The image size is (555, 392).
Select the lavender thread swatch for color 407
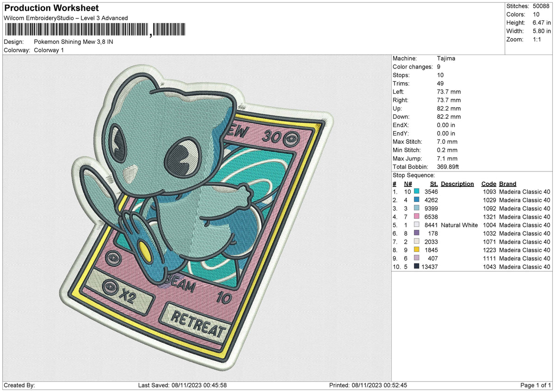418,258
